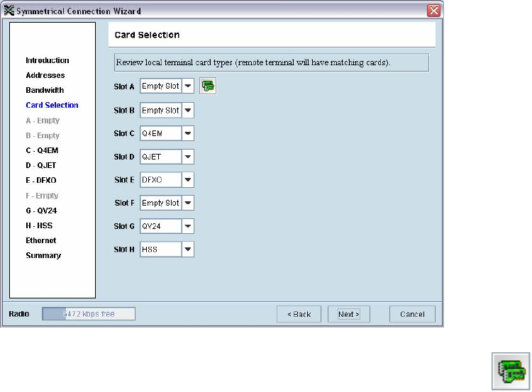The image size is (532, 392).
Task: Go to the Ethernet step
Action: click(41, 240)
